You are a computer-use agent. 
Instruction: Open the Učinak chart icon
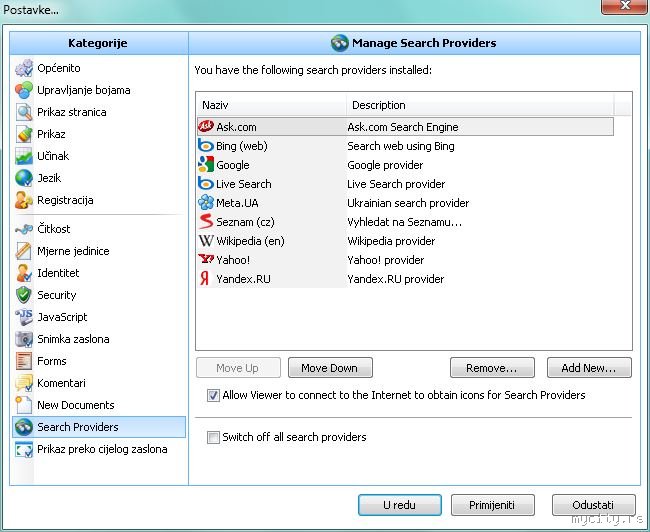(x=24, y=156)
